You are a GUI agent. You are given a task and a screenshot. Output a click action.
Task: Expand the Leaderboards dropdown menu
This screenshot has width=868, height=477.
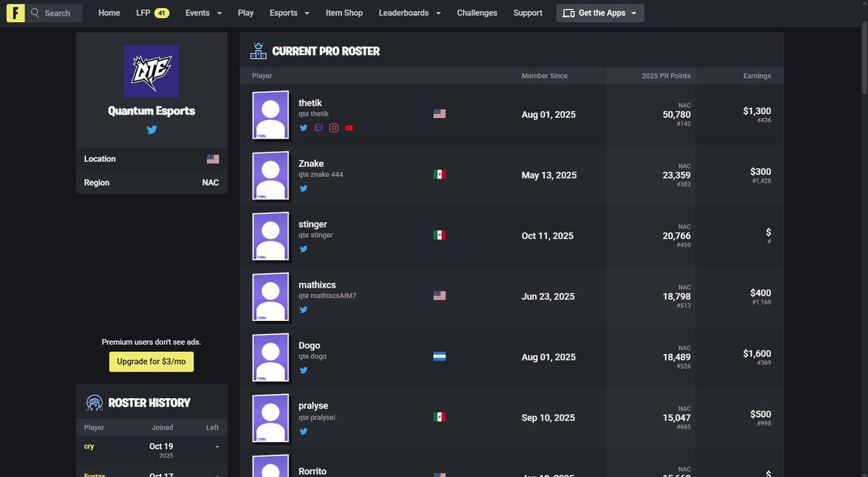(x=409, y=13)
